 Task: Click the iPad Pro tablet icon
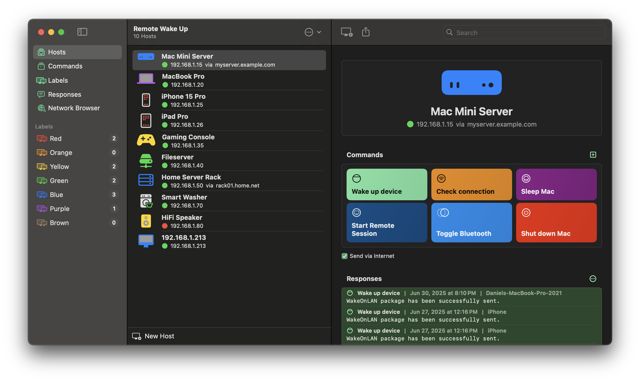tap(146, 120)
